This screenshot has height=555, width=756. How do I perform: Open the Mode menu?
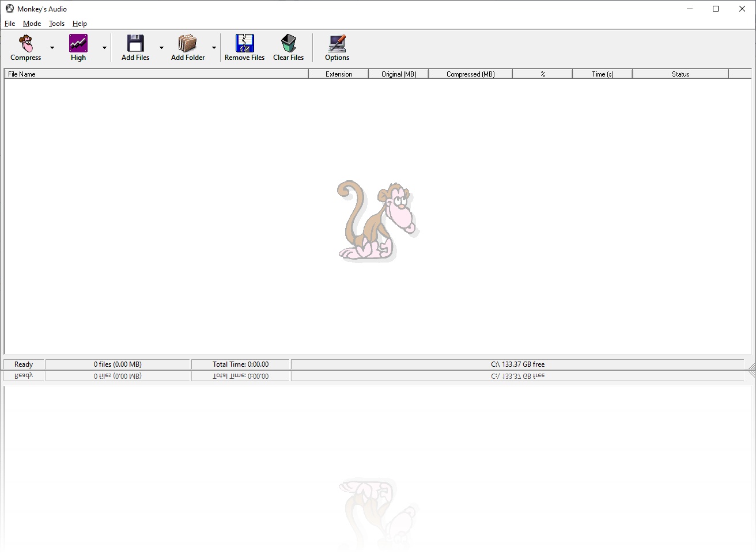pyautogui.click(x=32, y=24)
